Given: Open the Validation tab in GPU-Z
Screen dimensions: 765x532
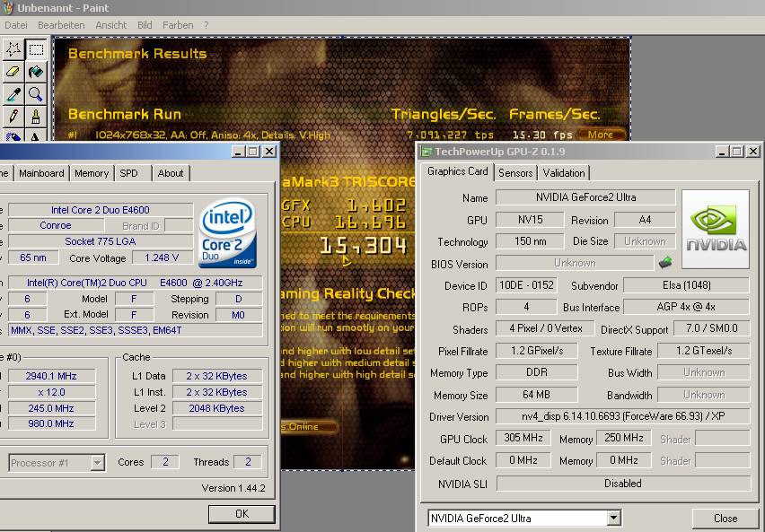Looking at the screenshot, I should (564, 173).
